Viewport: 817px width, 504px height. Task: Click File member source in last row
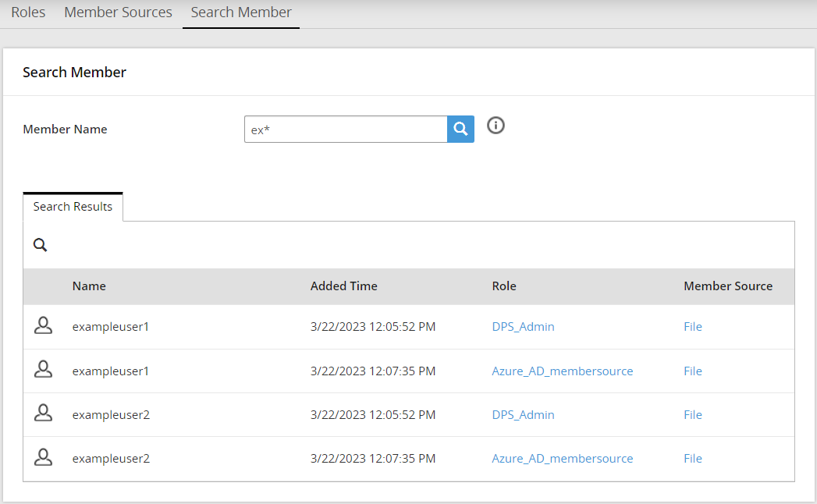tap(692, 459)
